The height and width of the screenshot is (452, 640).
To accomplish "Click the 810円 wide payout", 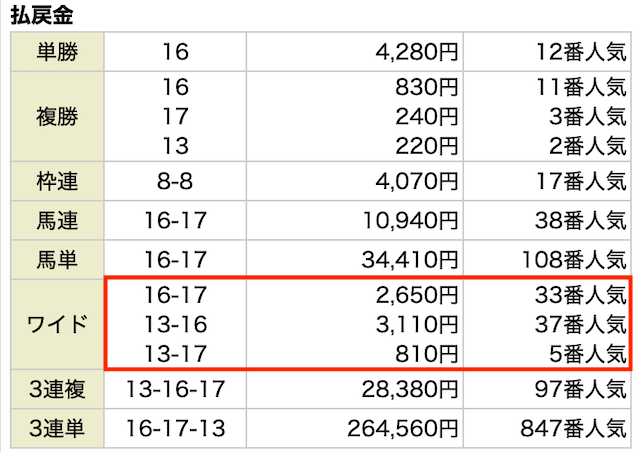I will (427, 354).
